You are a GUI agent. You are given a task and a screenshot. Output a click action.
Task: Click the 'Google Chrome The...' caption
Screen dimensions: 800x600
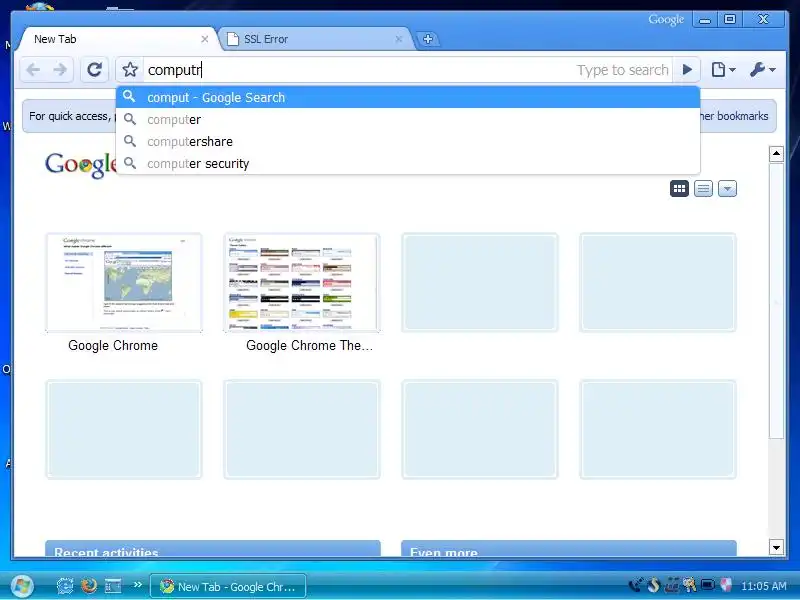coord(309,346)
